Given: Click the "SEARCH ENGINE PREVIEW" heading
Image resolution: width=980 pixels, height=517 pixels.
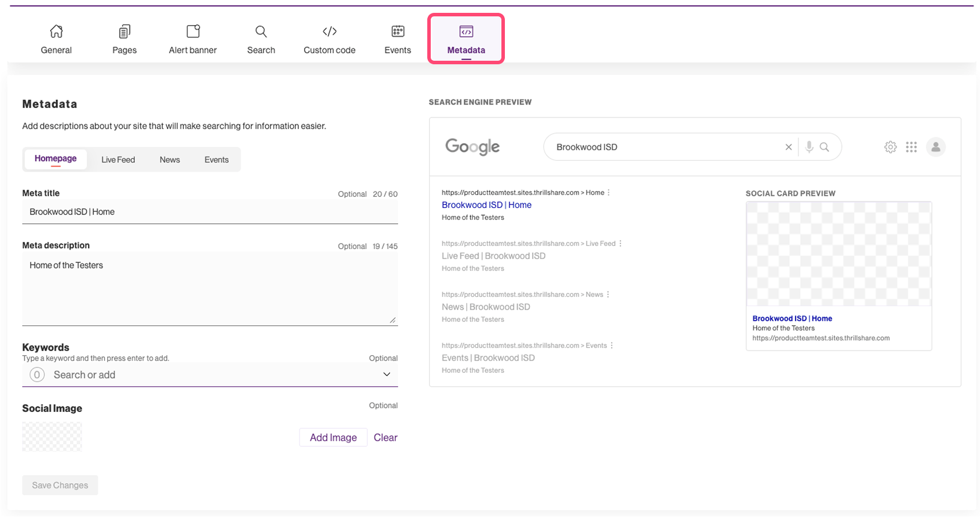Looking at the screenshot, I should pyautogui.click(x=480, y=102).
